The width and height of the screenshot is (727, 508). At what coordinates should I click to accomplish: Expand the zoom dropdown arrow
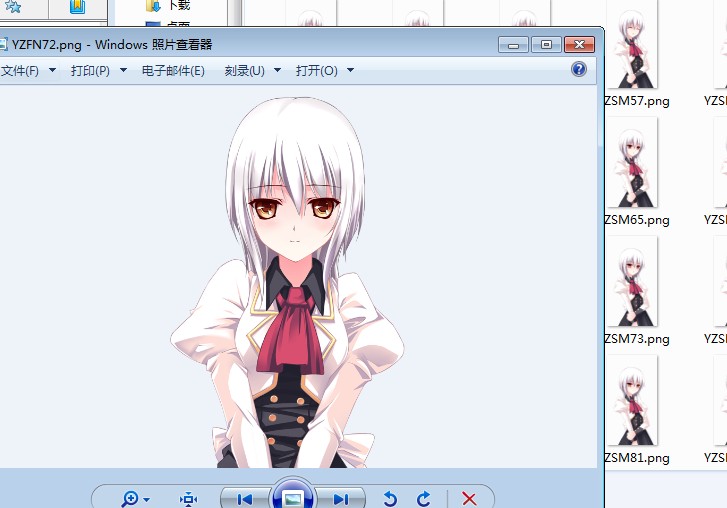point(147,500)
